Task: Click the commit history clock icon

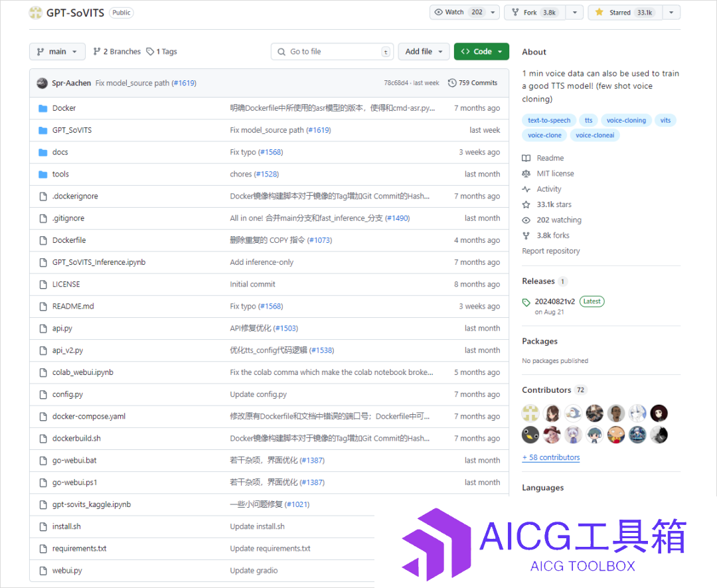Action: tap(452, 83)
